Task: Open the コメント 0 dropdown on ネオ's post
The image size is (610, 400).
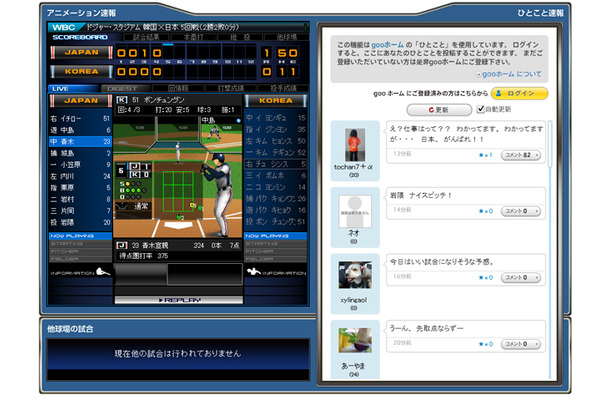Action: point(521,211)
